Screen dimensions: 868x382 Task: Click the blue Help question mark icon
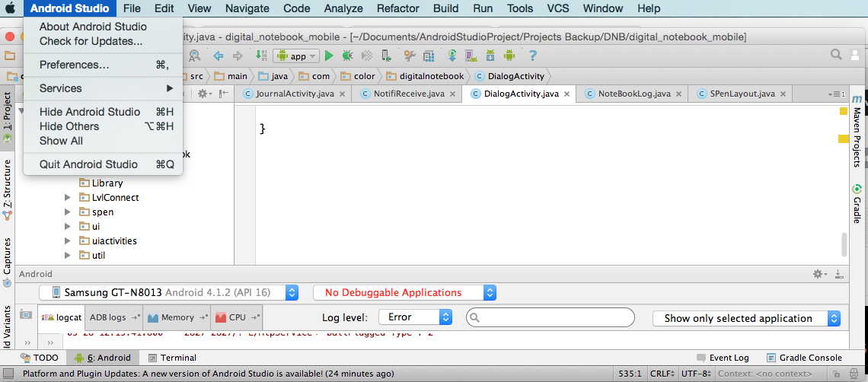click(532, 56)
